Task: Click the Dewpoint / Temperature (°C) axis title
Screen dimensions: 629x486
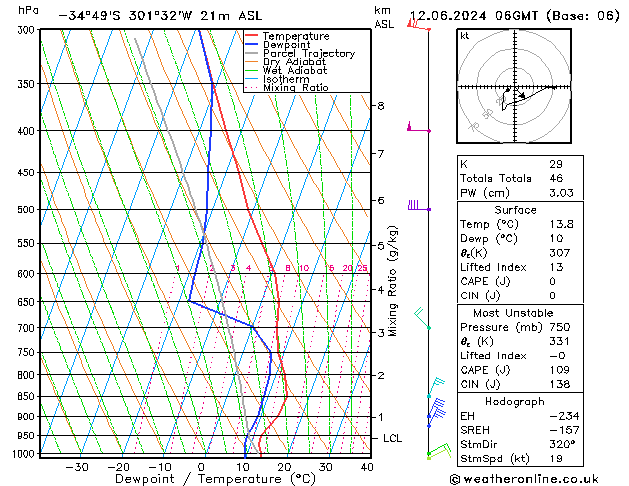Action: pyautogui.click(x=215, y=479)
